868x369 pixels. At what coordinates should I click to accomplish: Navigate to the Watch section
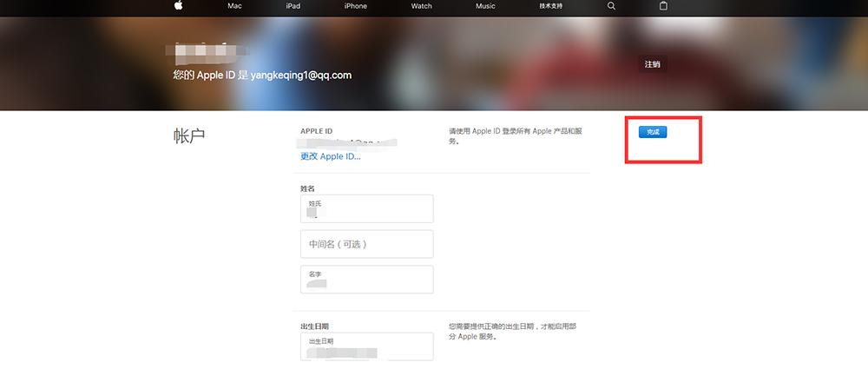tap(421, 6)
